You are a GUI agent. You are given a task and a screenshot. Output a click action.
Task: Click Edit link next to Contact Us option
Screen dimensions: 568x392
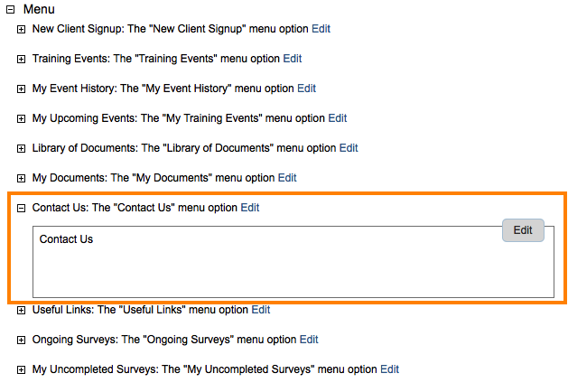tap(249, 208)
